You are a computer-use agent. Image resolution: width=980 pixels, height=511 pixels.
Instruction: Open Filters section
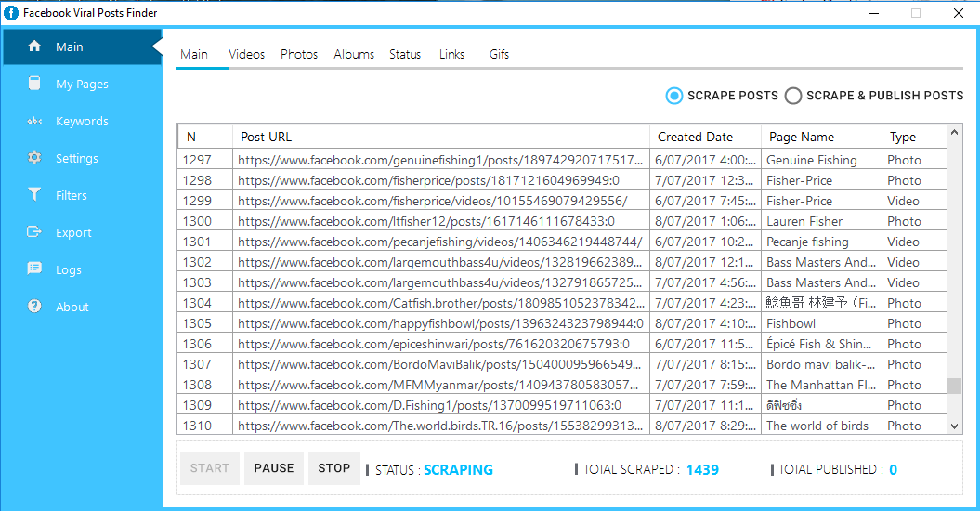point(72,195)
